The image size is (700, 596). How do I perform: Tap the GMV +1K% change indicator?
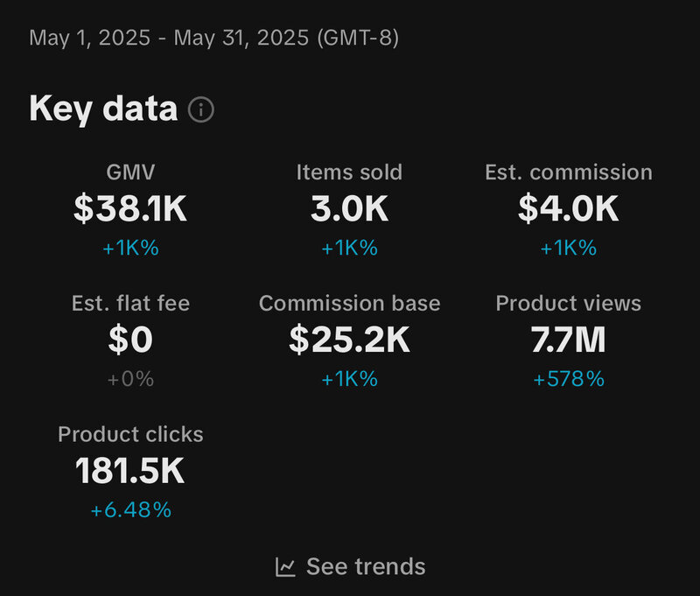point(130,248)
